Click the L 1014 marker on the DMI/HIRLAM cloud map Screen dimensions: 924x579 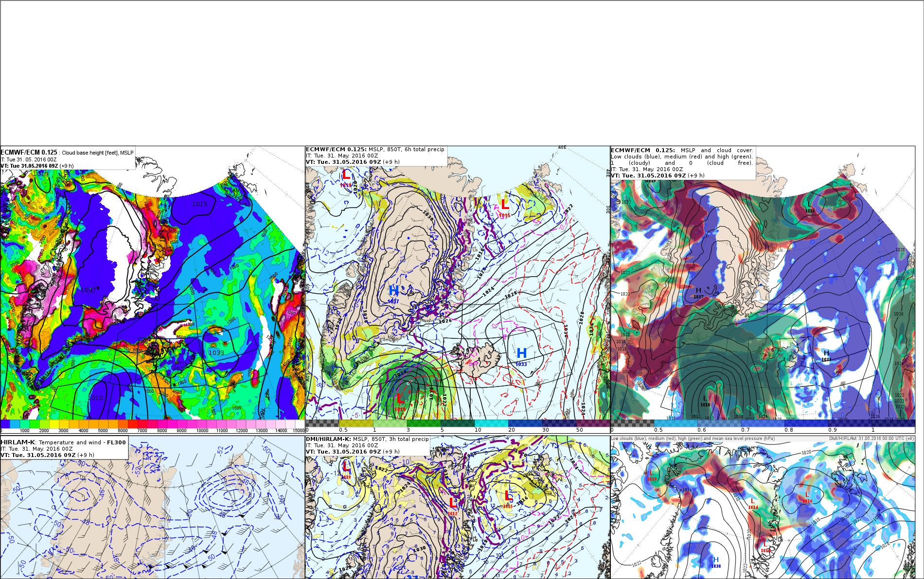pyautogui.click(x=753, y=504)
